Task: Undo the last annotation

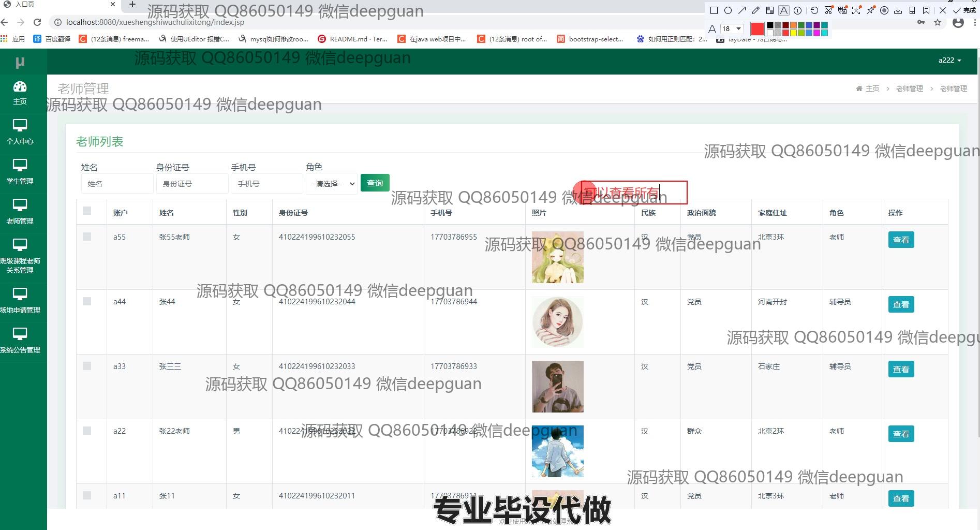Action: pos(814,10)
